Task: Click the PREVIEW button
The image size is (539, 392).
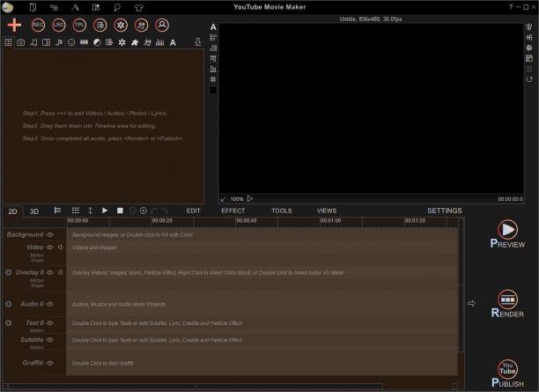Action: 507,233
